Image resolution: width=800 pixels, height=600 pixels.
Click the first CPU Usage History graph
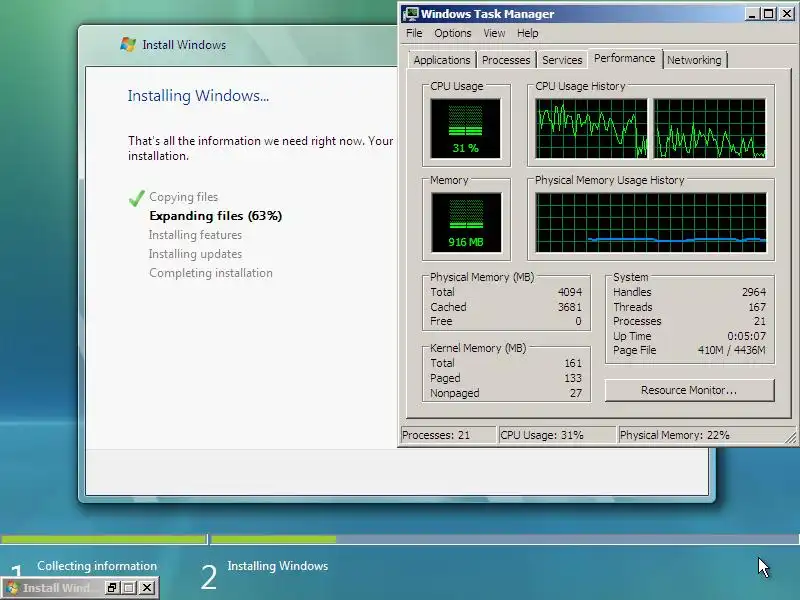coord(591,129)
